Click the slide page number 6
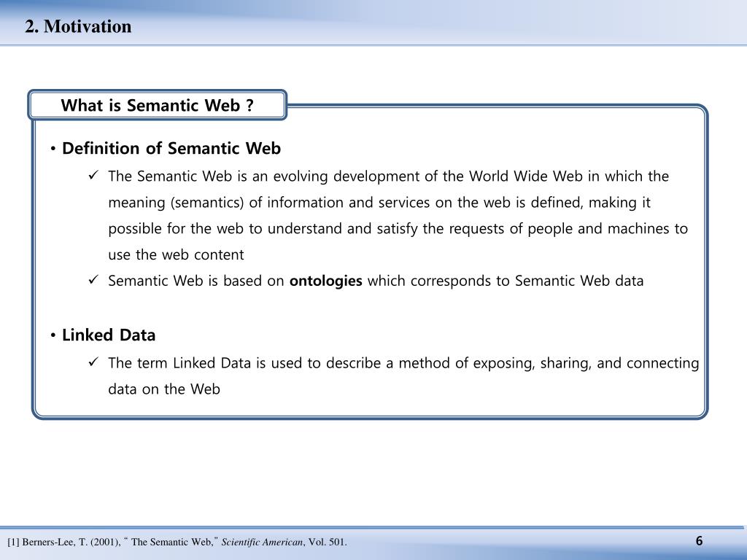 [699, 541]
